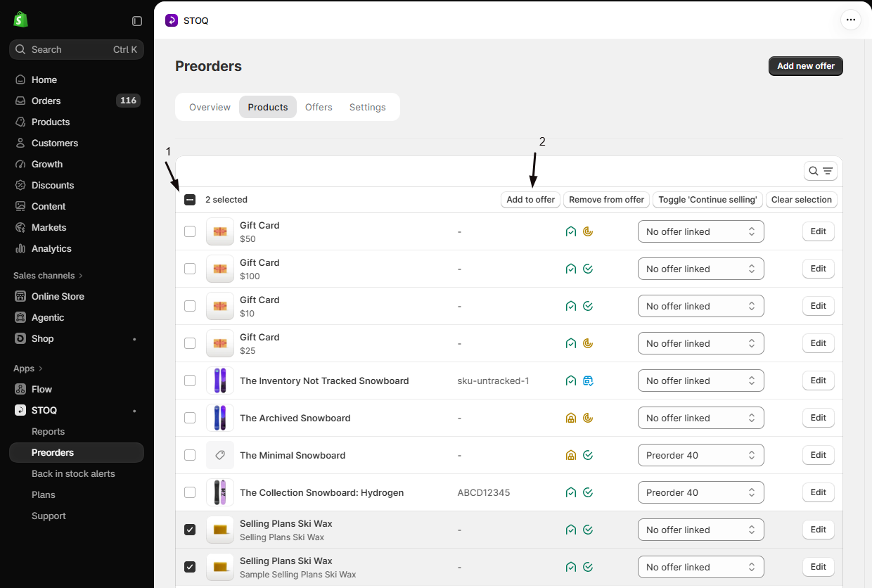Switch to the Settings tab
Screen dimensions: 872x588
coord(368,107)
